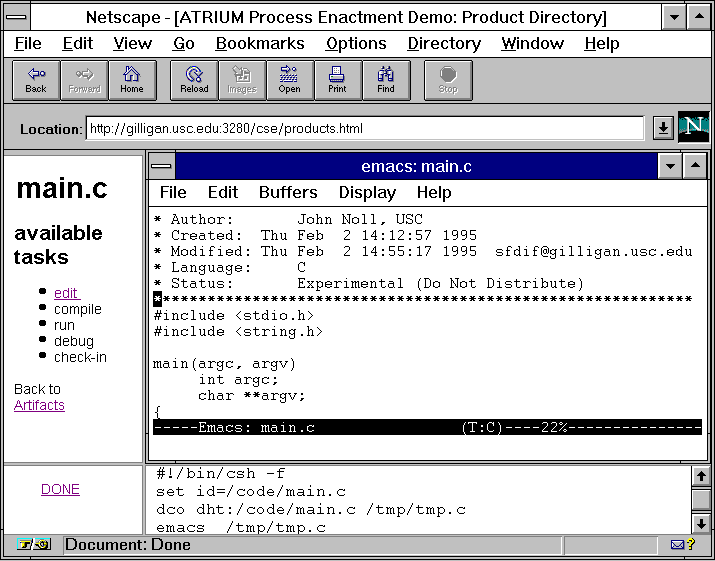Expand the Location history dropdown arrow
This screenshot has width=715, height=561.
662,128
